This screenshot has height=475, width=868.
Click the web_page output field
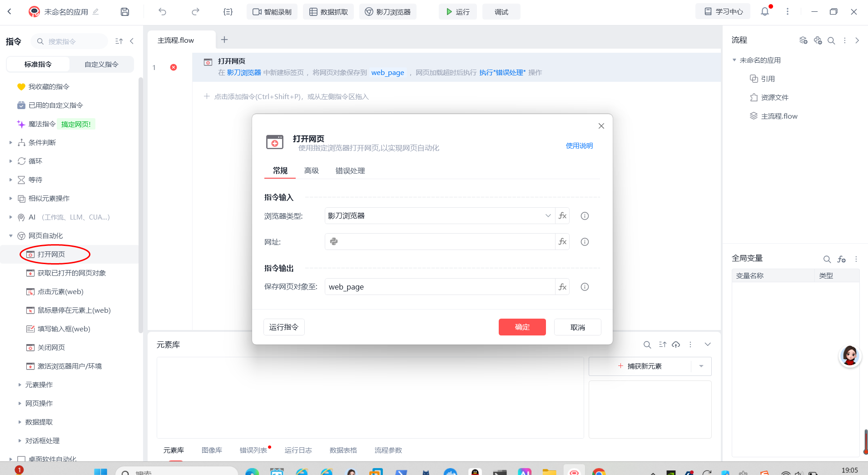pyautogui.click(x=440, y=287)
